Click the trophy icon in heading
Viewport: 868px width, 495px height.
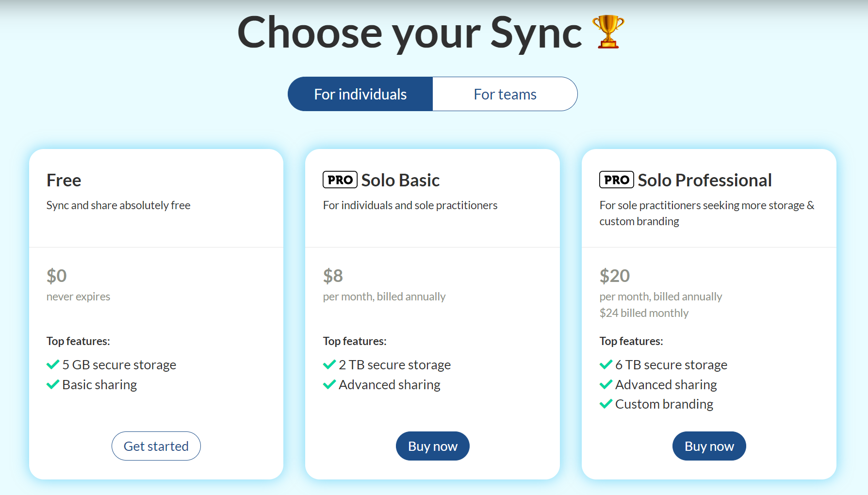point(608,32)
